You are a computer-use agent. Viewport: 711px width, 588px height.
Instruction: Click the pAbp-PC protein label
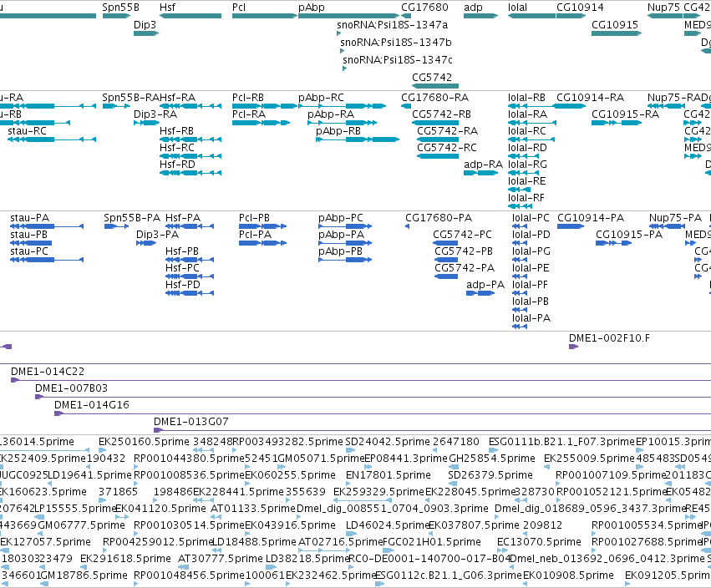click(x=341, y=218)
